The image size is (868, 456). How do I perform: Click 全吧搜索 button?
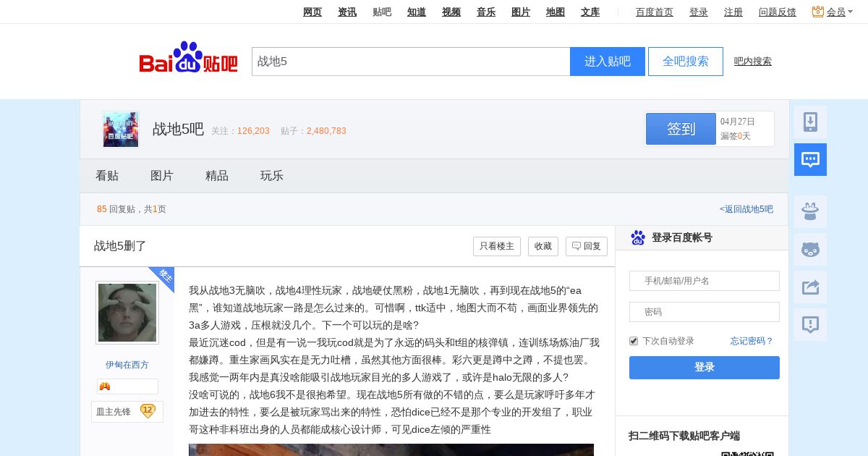pos(686,62)
